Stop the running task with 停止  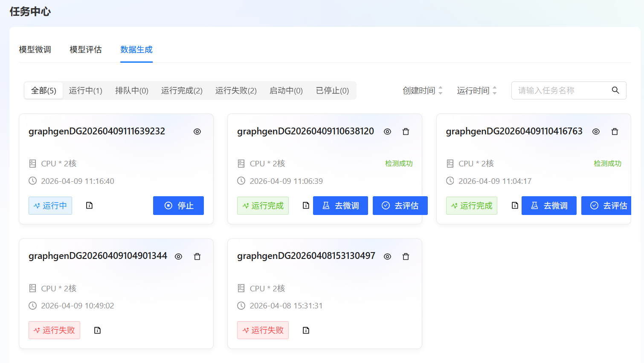pos(178,206)
